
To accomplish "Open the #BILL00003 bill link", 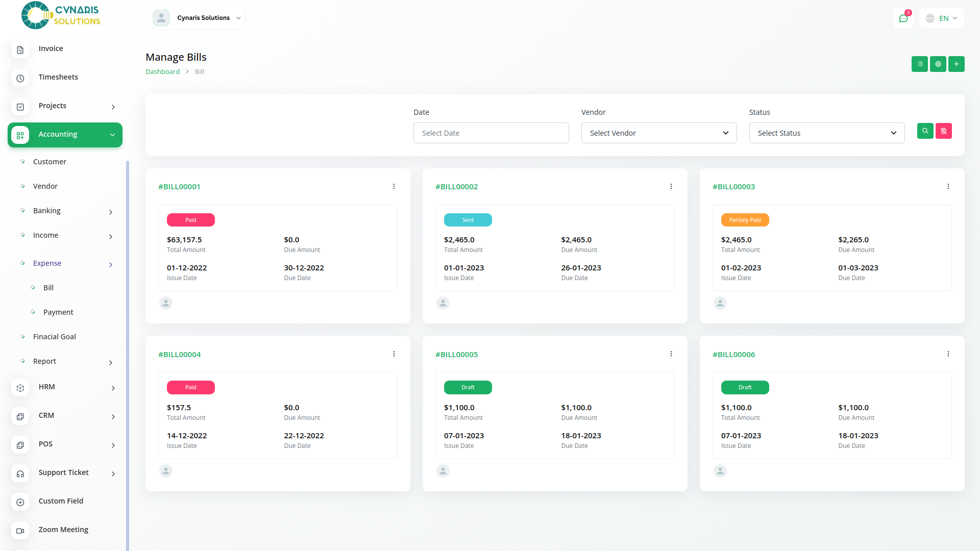I will coord(733,187).
